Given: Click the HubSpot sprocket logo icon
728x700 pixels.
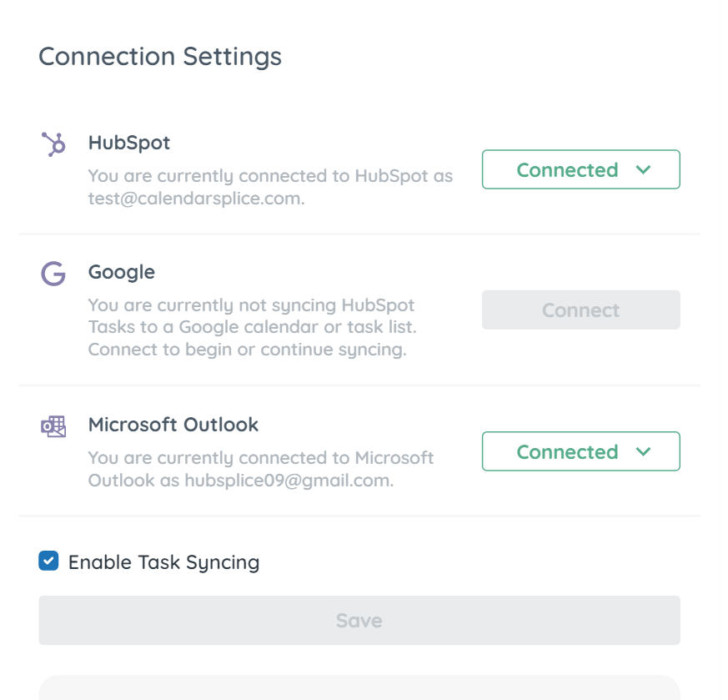Looking at the screenshot, I should pos(53,144).
